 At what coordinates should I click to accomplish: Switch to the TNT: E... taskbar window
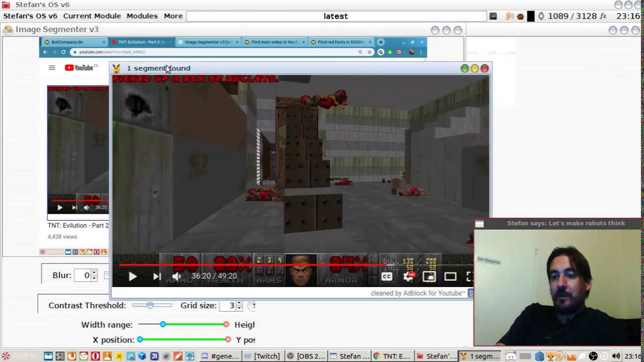(x=392, y=356)
